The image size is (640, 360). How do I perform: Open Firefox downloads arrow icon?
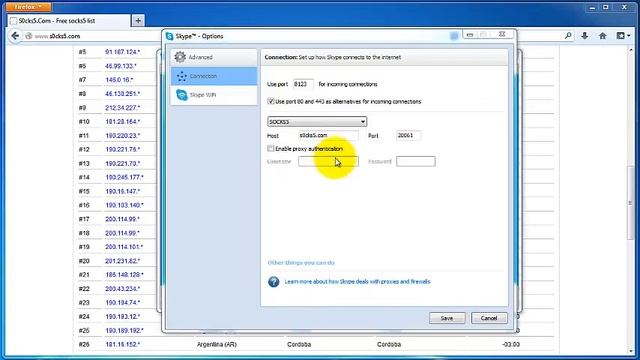coord(584,36)
